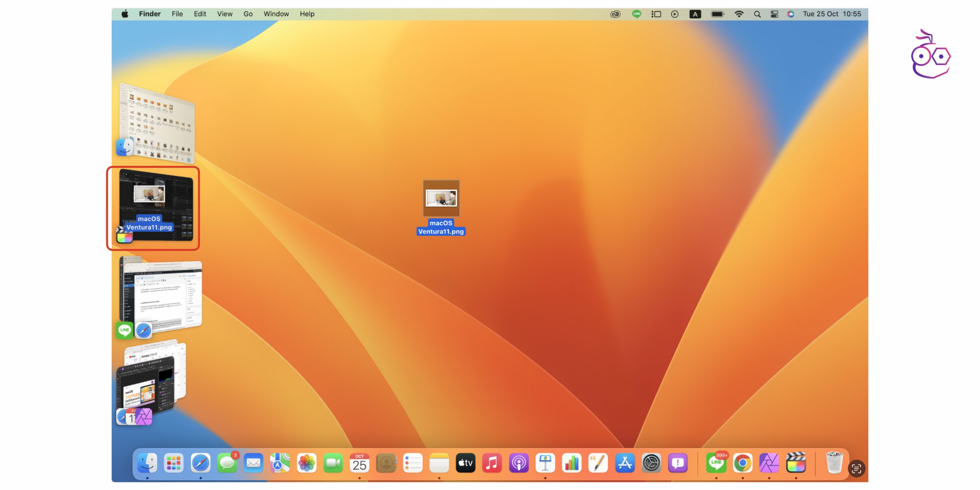Open the View menu
This screenshot has width=980, height=490.
tap(225, 14)
